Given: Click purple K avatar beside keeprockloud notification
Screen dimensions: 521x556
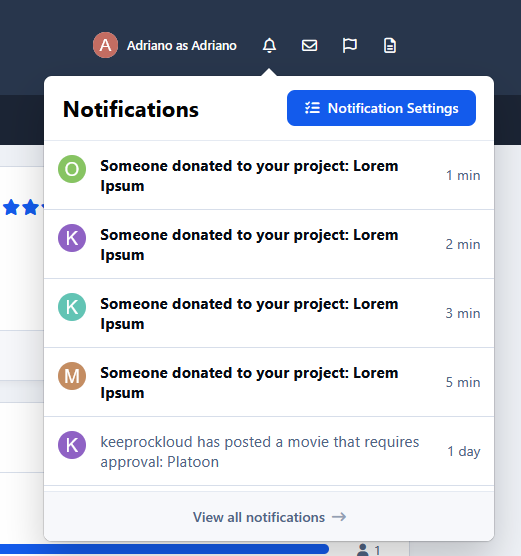Looking at the screenshot, I should (x=72, y=445).
